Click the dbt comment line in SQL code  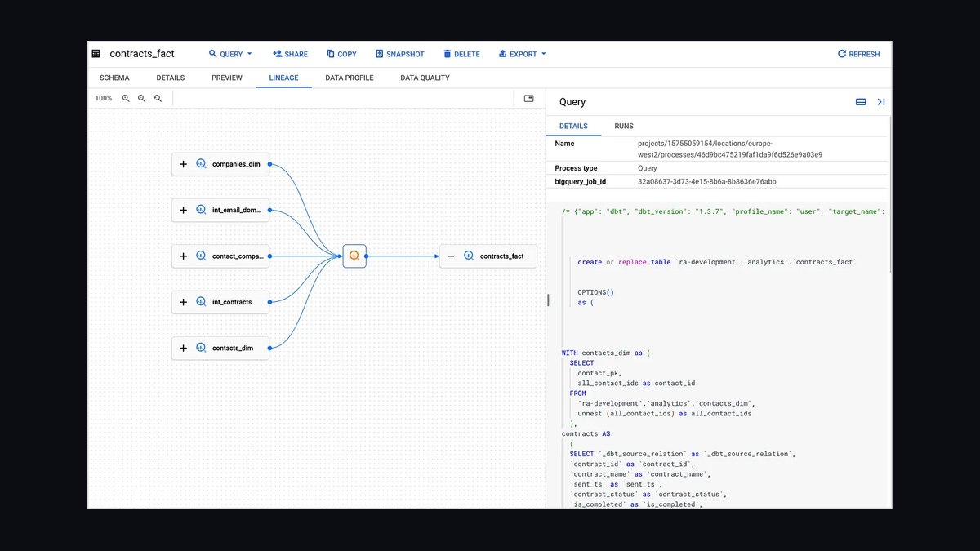724,211
